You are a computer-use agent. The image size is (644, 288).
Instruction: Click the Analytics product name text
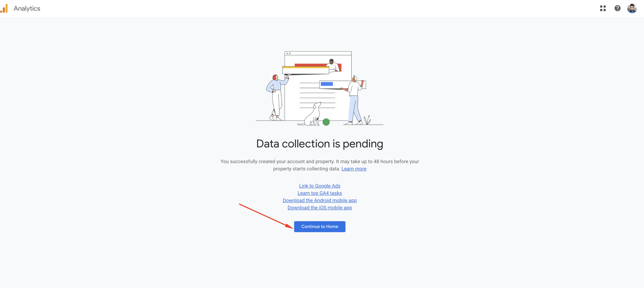(x=27, y=8)
